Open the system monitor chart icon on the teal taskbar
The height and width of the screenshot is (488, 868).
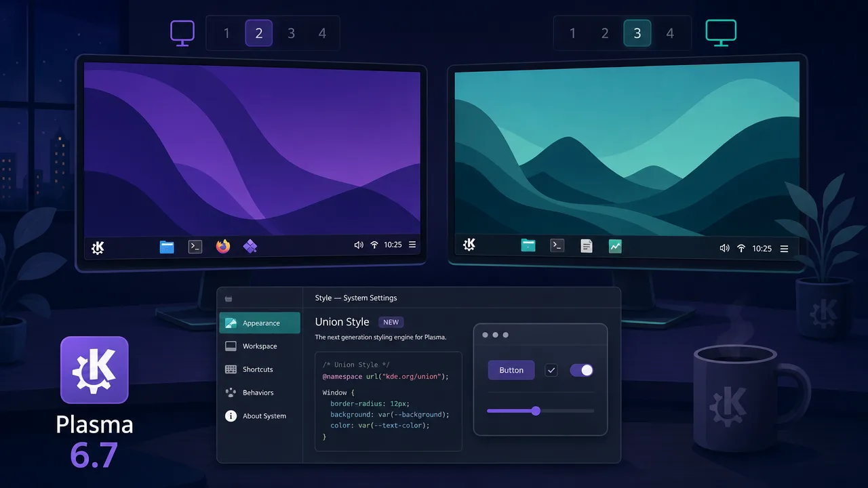tap(615, 247)
